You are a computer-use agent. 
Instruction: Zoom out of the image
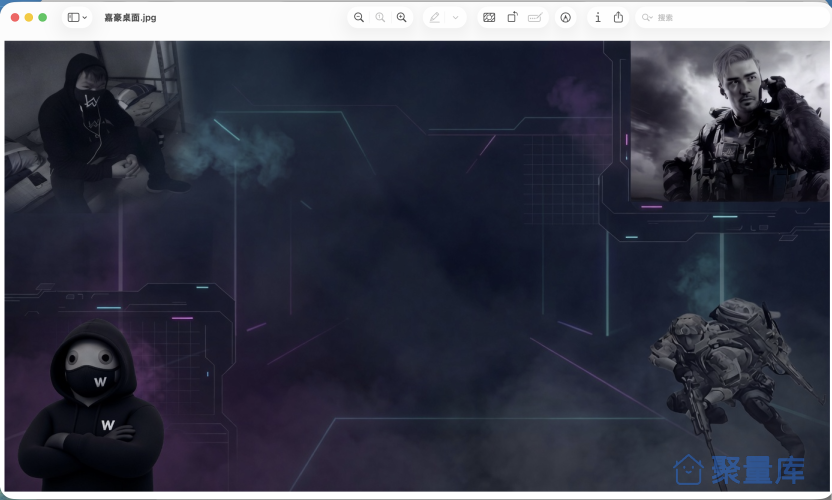(359, 18)
